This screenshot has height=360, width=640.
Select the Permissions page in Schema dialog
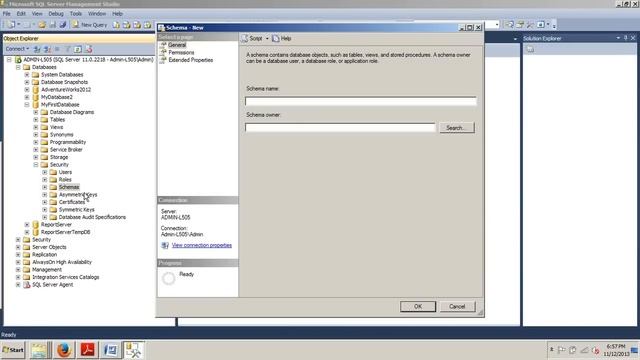(x=181, y=52)
